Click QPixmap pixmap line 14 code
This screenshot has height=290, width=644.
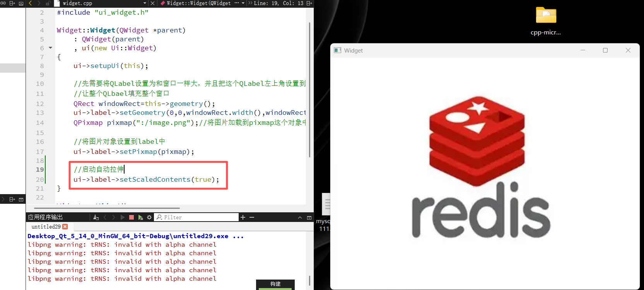pyautogui.click(x=136, y=123)
